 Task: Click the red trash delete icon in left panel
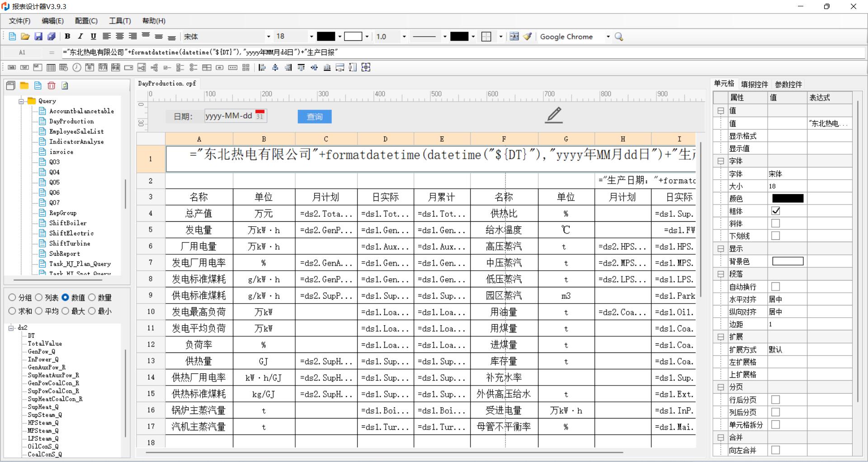pos(52,86)
